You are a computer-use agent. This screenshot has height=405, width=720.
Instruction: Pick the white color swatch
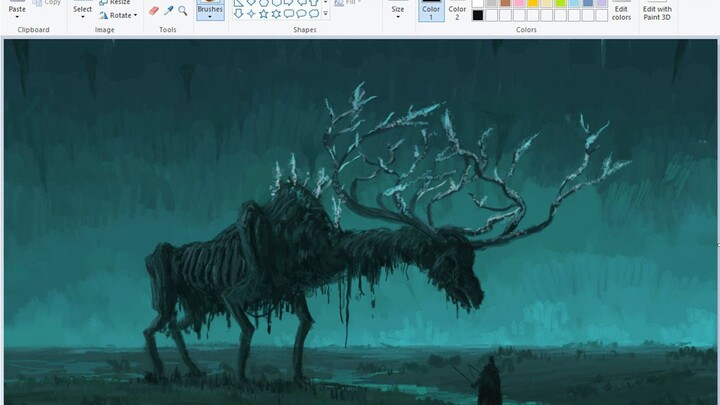[x=478, y=3]
